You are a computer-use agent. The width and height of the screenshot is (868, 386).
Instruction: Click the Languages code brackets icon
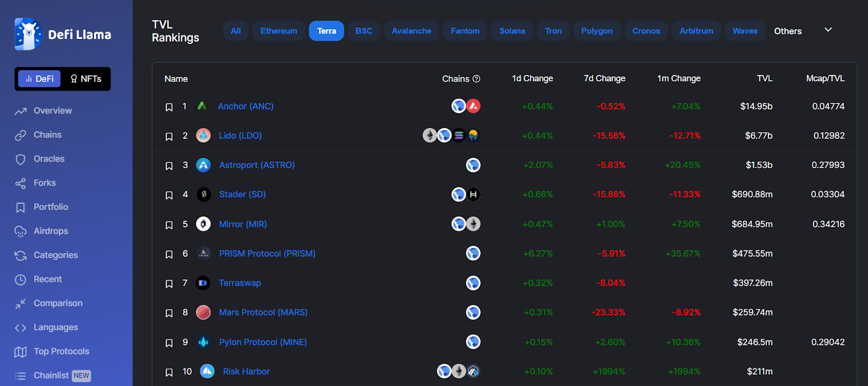[x=21, y=327]
